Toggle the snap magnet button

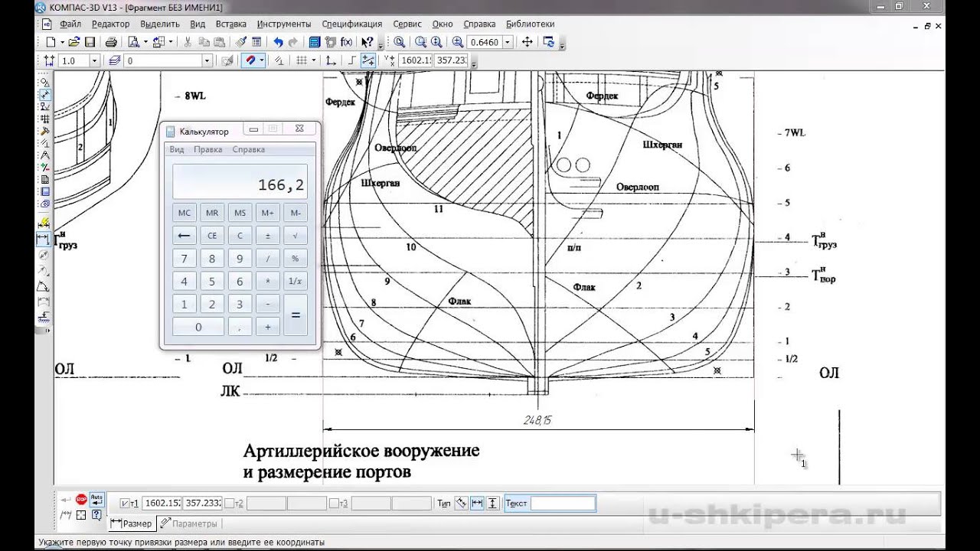tap(249, 60)
